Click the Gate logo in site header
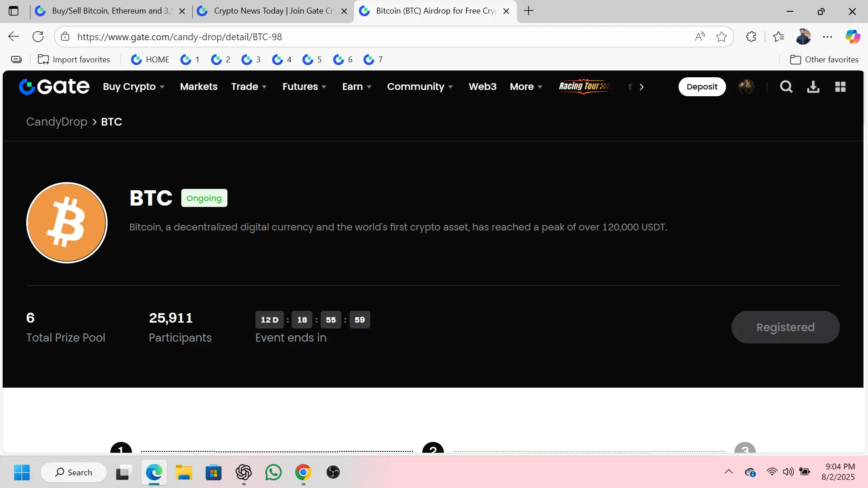The width and height of the screenshot is (868, 488). (54, 87)
